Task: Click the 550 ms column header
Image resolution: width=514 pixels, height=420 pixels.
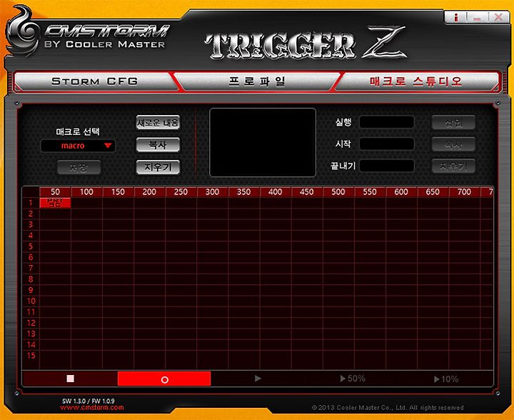Action: click(x=370, y=192)
